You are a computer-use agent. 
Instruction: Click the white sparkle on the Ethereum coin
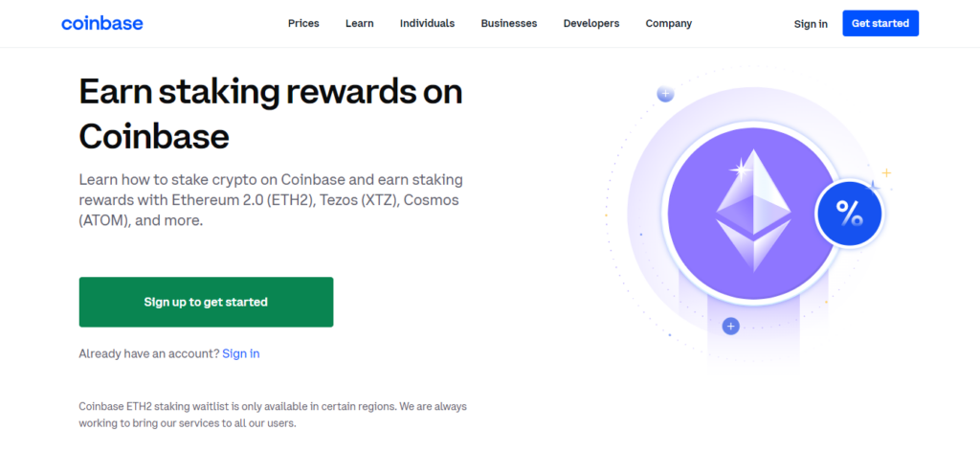pyautogui.click(x=741, y=169)
